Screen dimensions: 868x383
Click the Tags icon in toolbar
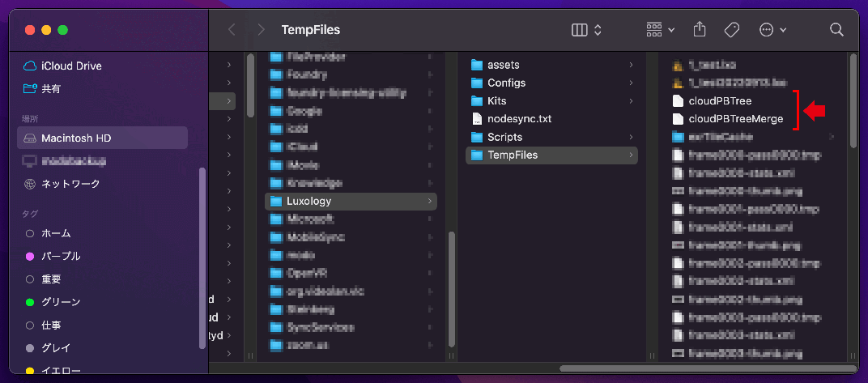732,30
